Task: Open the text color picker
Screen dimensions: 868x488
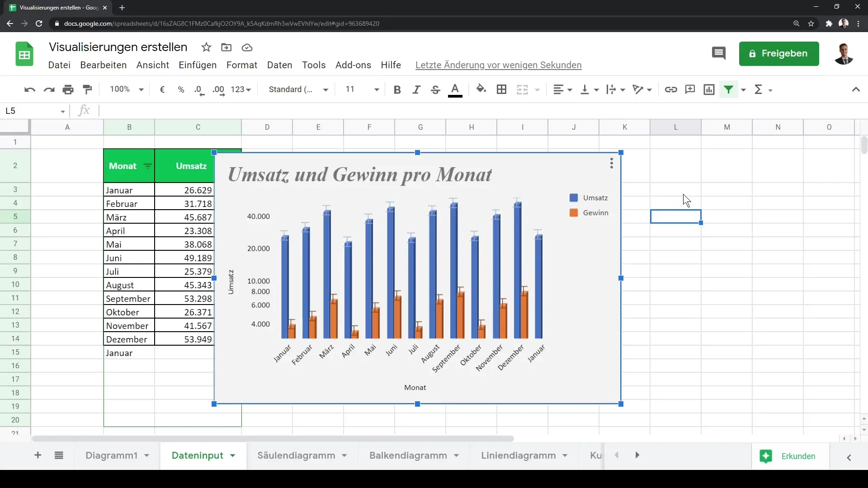Action: (x=455, y=90)
